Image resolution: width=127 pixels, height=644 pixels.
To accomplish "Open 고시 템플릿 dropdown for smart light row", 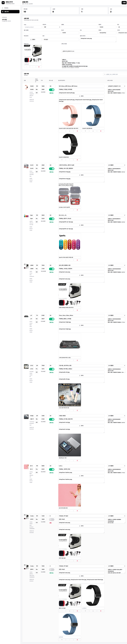I will (116, 315).
